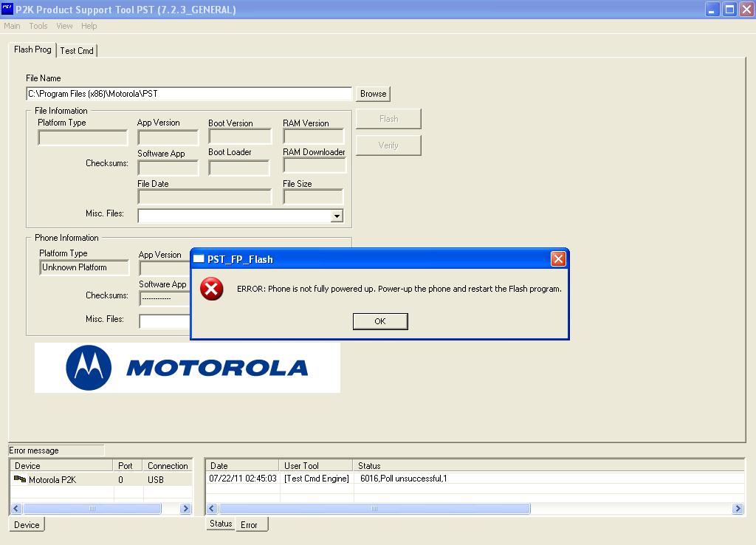This screenshot has height=545, width=756.
Task: Click the PST_FP_Flash dialog title icon
Action: 199,259
